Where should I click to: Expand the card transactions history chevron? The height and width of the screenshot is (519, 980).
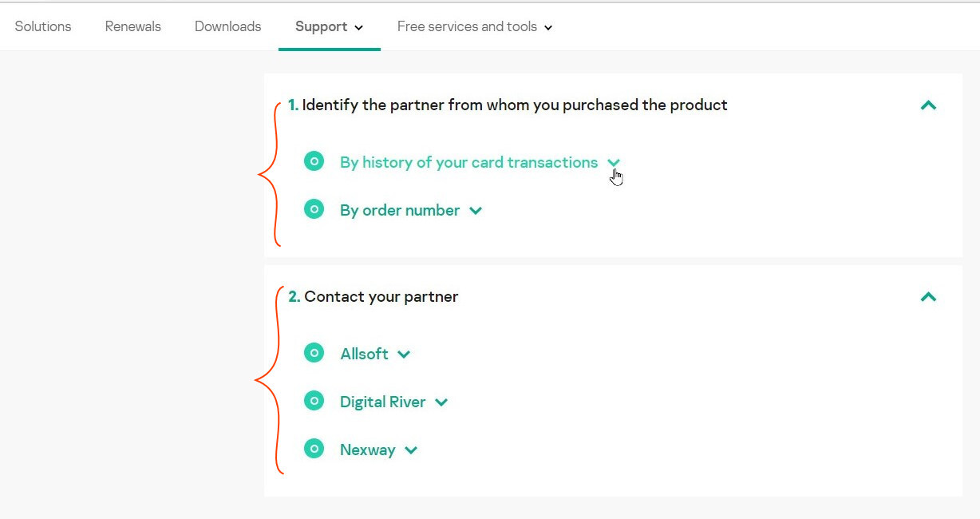[614, 163]
